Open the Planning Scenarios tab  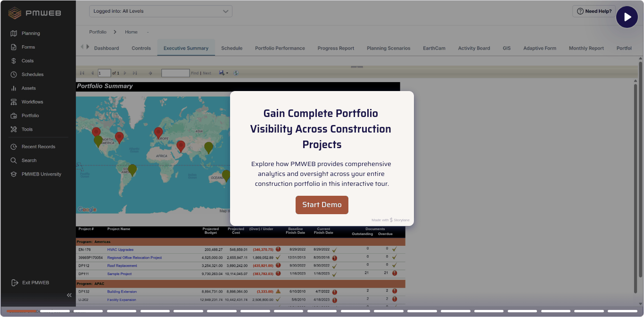click(388, 48)
